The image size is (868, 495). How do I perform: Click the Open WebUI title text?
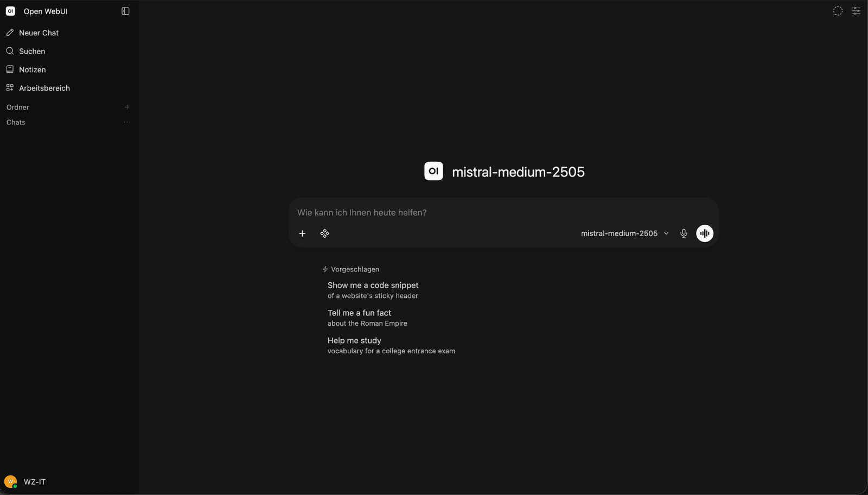[x=46, y=11]
